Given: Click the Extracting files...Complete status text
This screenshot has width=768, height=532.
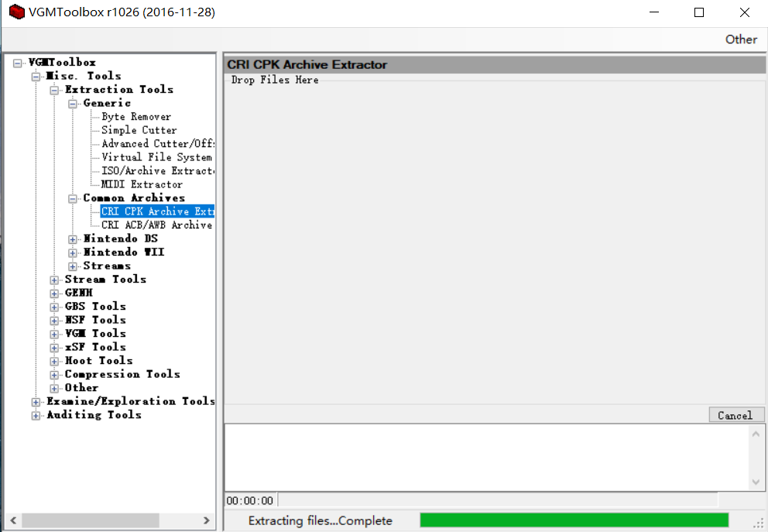Looking at the screenshot, I should tap(321, 520).
